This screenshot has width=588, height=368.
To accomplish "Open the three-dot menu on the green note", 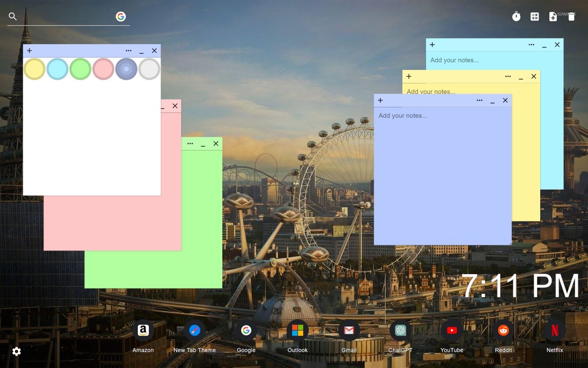I will tap(190, 144).
